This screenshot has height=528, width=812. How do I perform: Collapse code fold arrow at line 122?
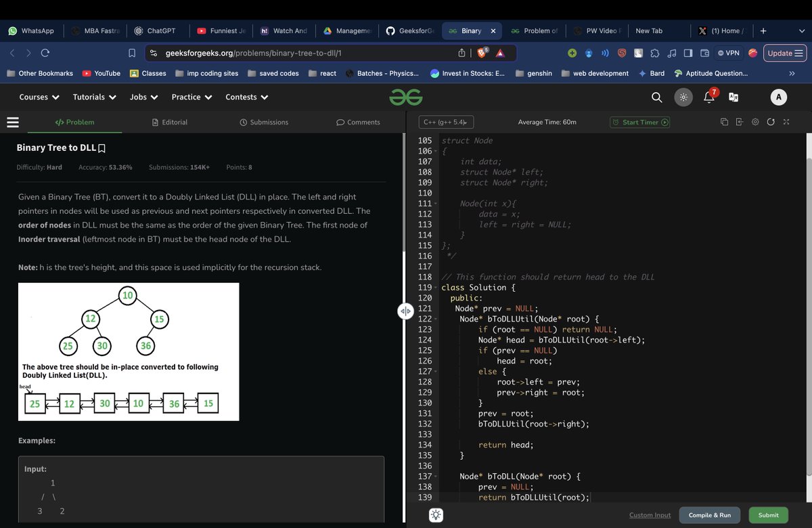(436, 319)
